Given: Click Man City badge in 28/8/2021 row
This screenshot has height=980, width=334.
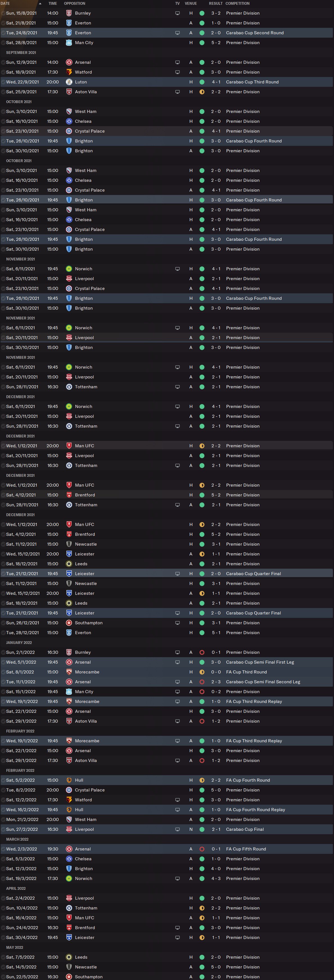Looking at the screenshot, I should pos(69,43).
